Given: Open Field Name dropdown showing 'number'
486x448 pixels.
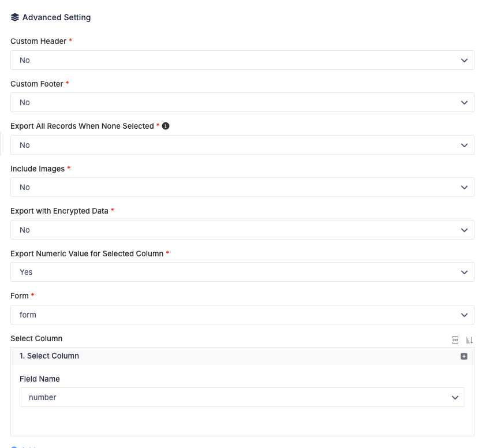Looking at the screenshot, I should point(242,397).
